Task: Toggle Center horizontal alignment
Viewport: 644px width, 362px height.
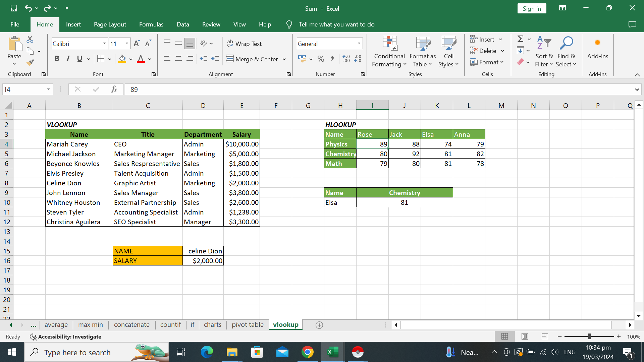Action: [178, 59]
